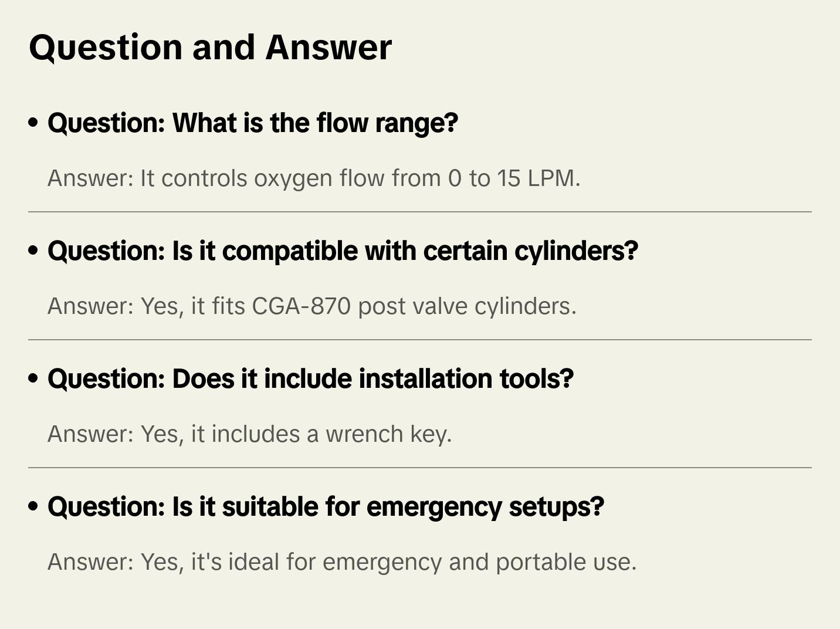Expand the "Is it suitable for emergency setups?" question
Image resolution: width=840 pixels, height=629 pixels.
tap(326, 507)
